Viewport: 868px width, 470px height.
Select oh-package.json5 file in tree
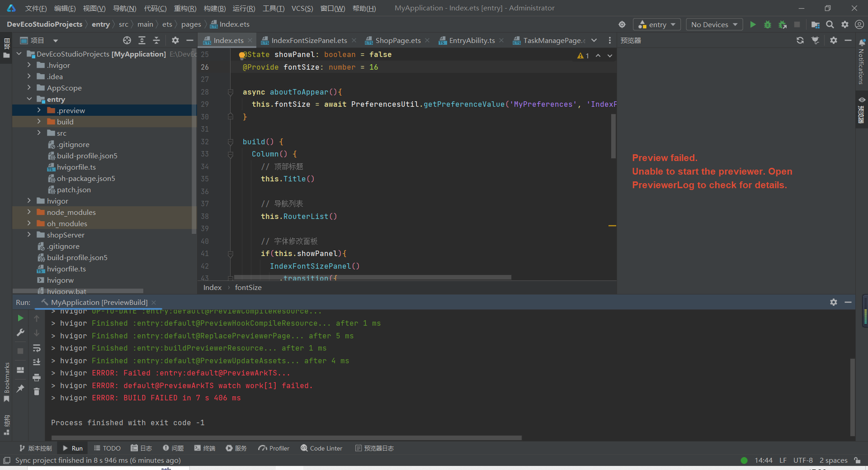[86, 178]
